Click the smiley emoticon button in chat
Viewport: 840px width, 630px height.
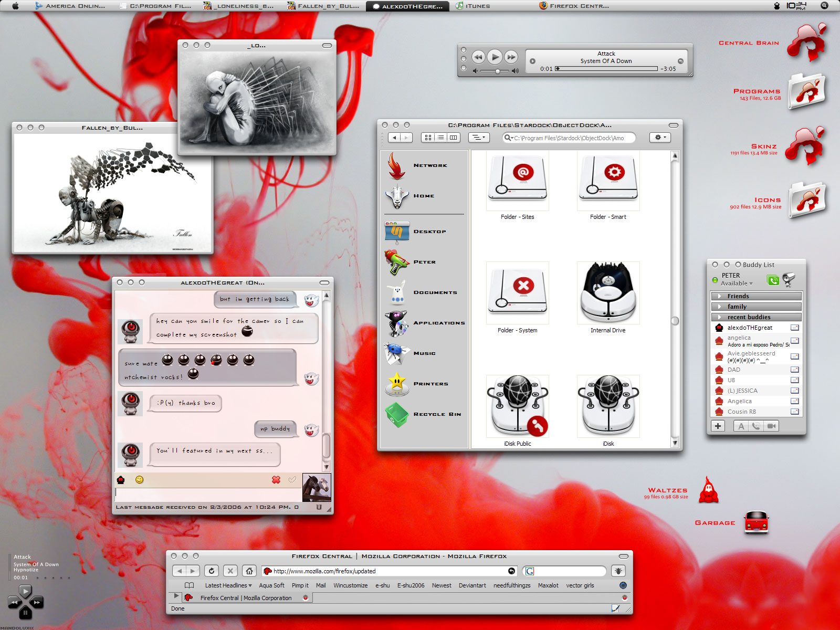pos(139,479)
